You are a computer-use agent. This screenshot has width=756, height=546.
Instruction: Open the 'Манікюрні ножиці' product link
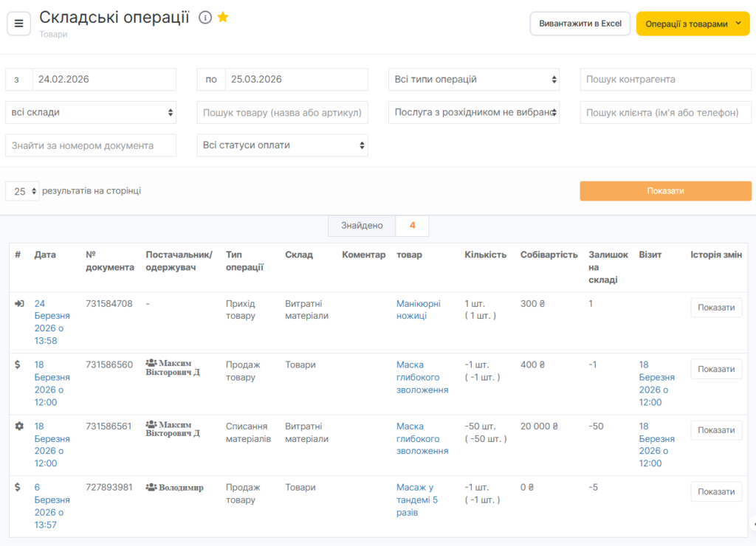tap(418, 309)
